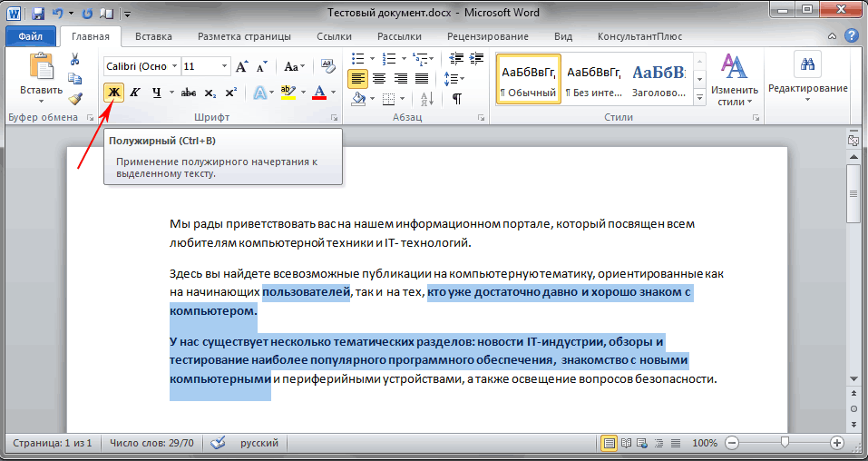Switch to Разметка страницы tab

[x=244, y=36]
